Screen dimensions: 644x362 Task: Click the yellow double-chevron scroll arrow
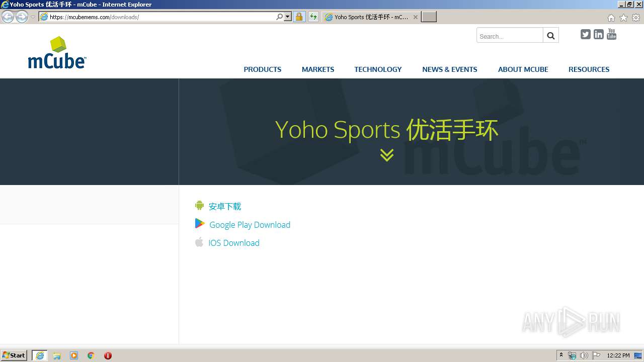(x=387, y=155)
